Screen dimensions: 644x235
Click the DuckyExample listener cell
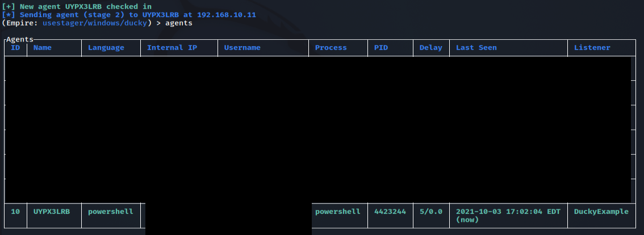(x=601, y=212)
